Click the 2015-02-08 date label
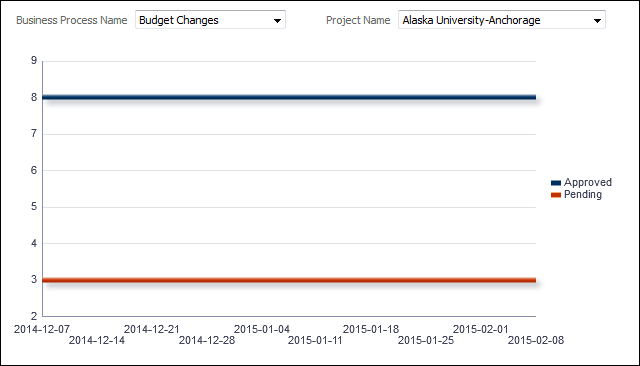The height and width of the screenshot is (366, 640). click(x=536, y=340)
